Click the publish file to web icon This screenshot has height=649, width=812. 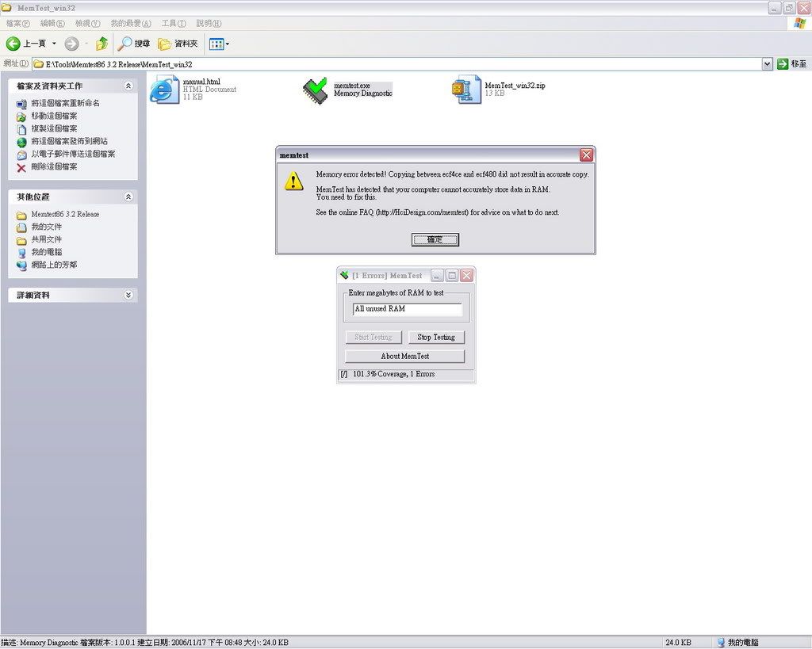[21, 142]
